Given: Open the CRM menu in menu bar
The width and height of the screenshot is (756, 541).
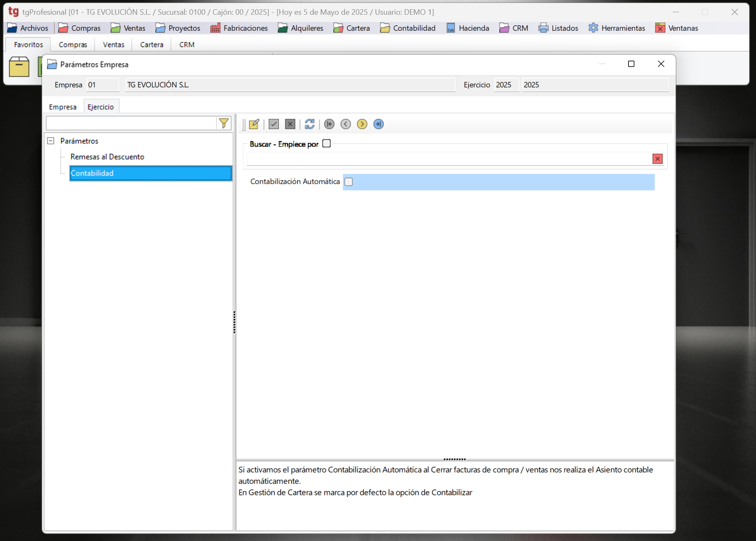Looking at the screenshot, I should (x=514, y=28).
